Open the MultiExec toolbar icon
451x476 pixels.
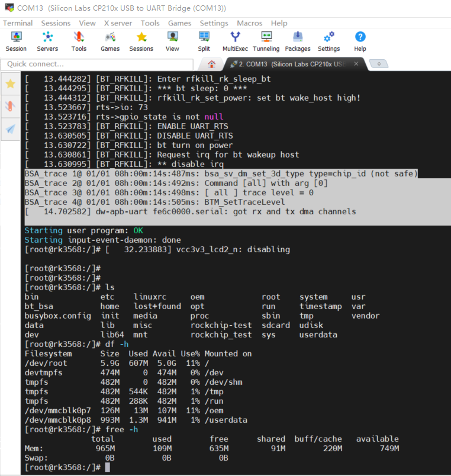point(235,41)
